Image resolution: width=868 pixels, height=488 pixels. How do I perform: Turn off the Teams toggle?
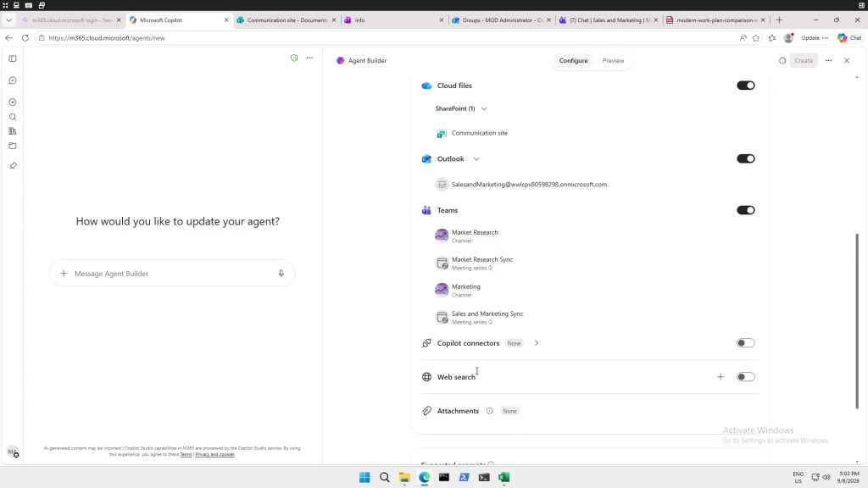click(746, 210)
